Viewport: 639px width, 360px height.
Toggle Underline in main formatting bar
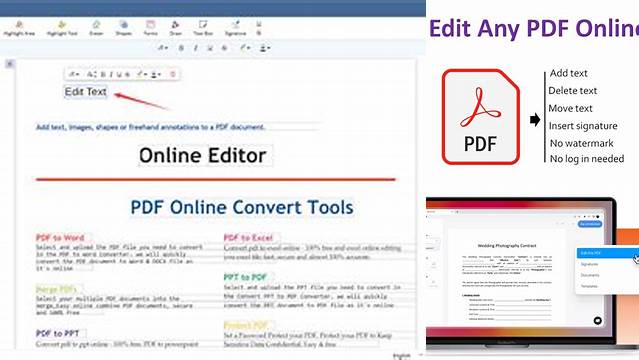coord(210,48)
